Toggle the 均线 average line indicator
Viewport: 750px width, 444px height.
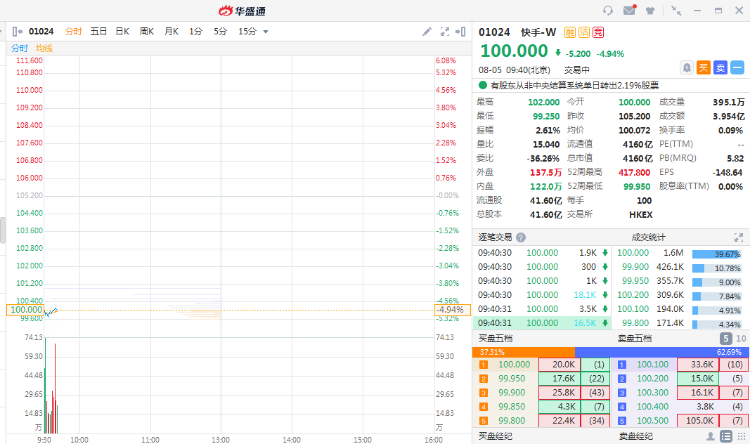[44, 48]
